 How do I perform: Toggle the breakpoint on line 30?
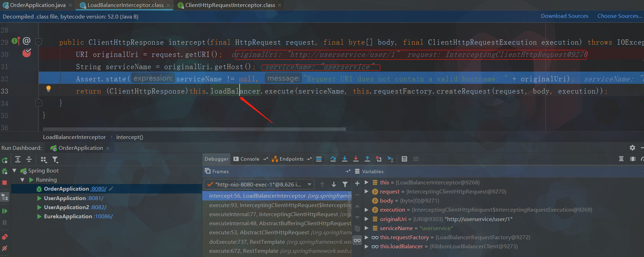click(x=27, y=53)
